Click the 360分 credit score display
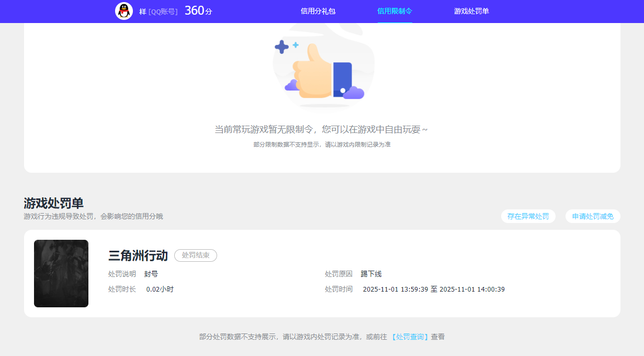644x356 pixels. (197, 10)
